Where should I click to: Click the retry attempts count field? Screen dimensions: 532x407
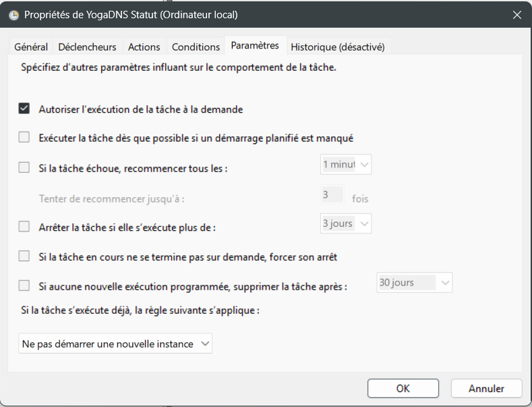click(332, 195)
